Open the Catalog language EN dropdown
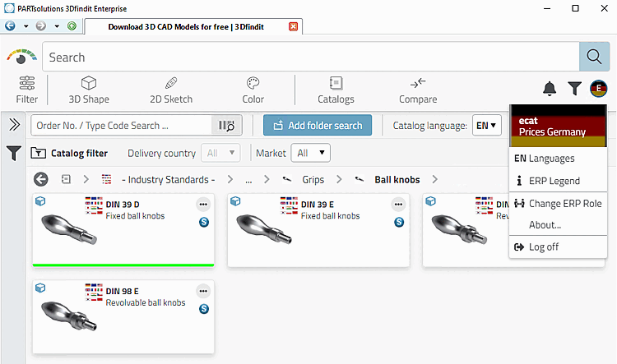Viewport: 617px width, 364px height. pyautogui.click(x=487, y=126)
